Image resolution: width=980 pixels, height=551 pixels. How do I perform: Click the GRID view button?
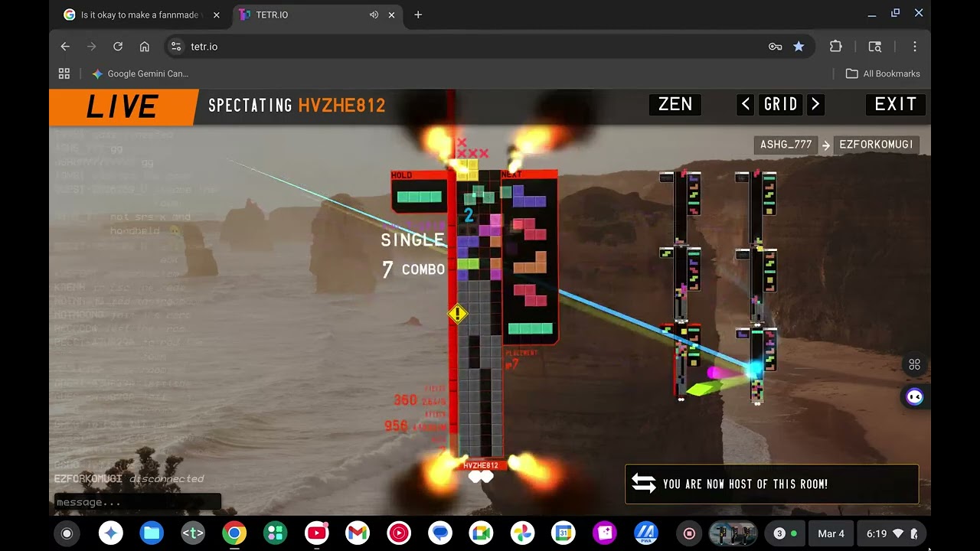click(781, 104)
